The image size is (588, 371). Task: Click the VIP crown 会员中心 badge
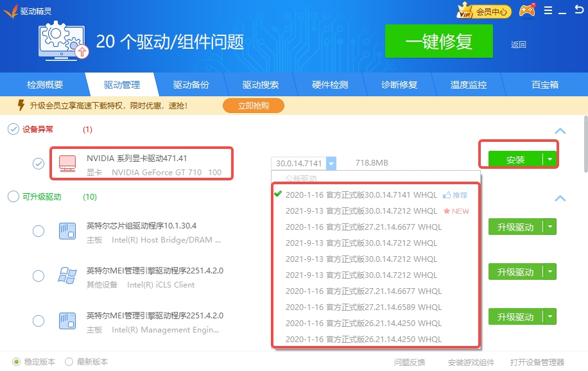click(x=483, y=11)
